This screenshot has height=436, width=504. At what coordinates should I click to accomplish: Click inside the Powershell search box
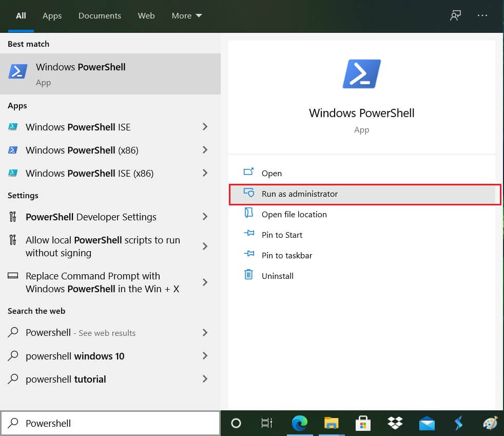coord(110,423)
